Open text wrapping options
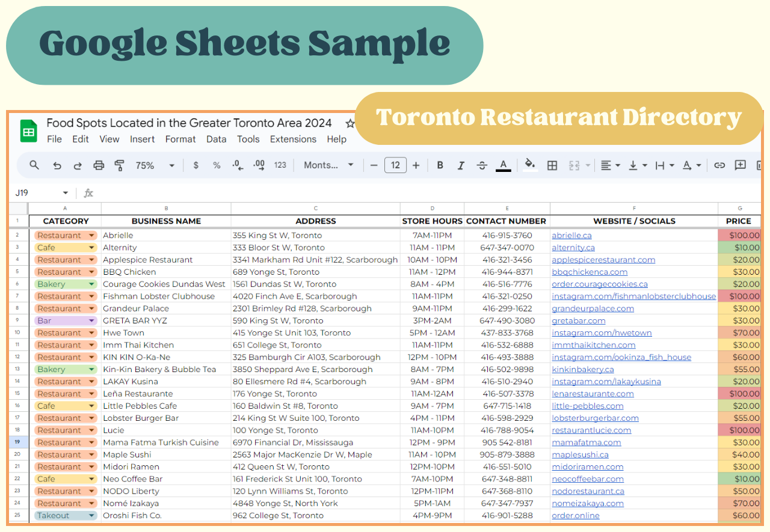 pos(664,165)
